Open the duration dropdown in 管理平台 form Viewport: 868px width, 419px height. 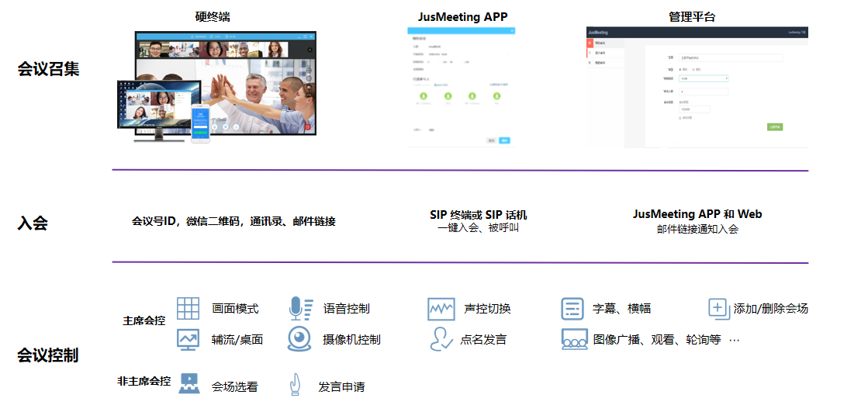click(704, 78)
